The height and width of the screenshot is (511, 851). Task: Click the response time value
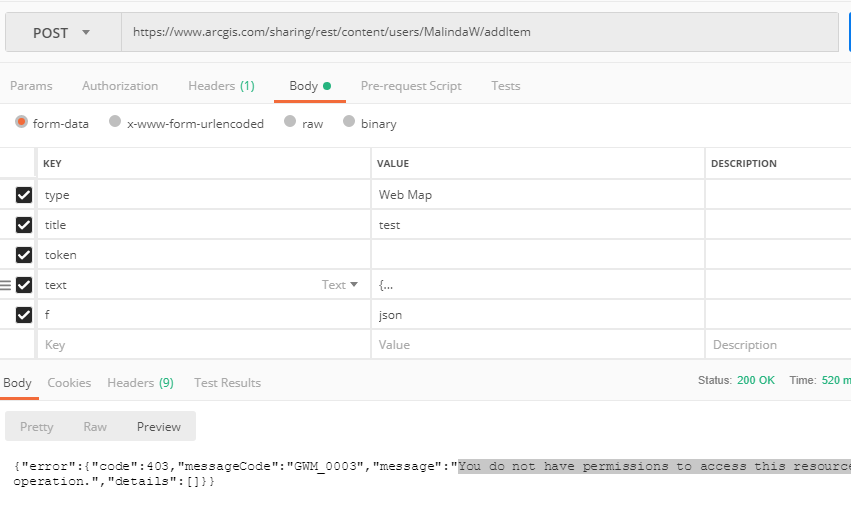pos(835,380)
